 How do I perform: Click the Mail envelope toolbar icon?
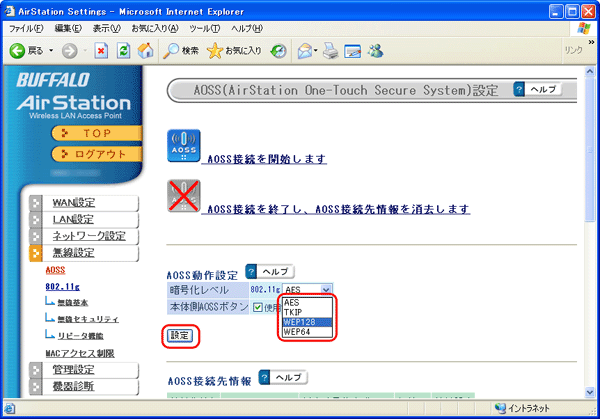[305, 51]
